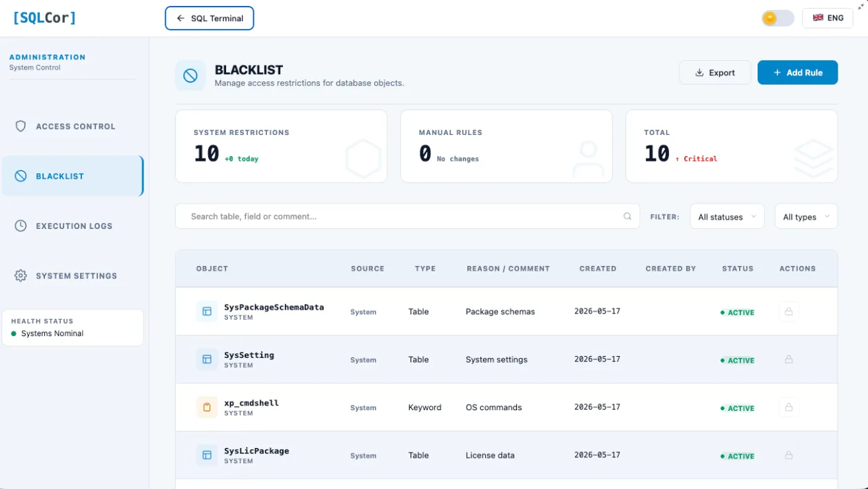Click the lock icon in SysPackageSchemaData row
The height and width of the screenshot is (489, 868).
pyautogui.click(x=789, y=312)
